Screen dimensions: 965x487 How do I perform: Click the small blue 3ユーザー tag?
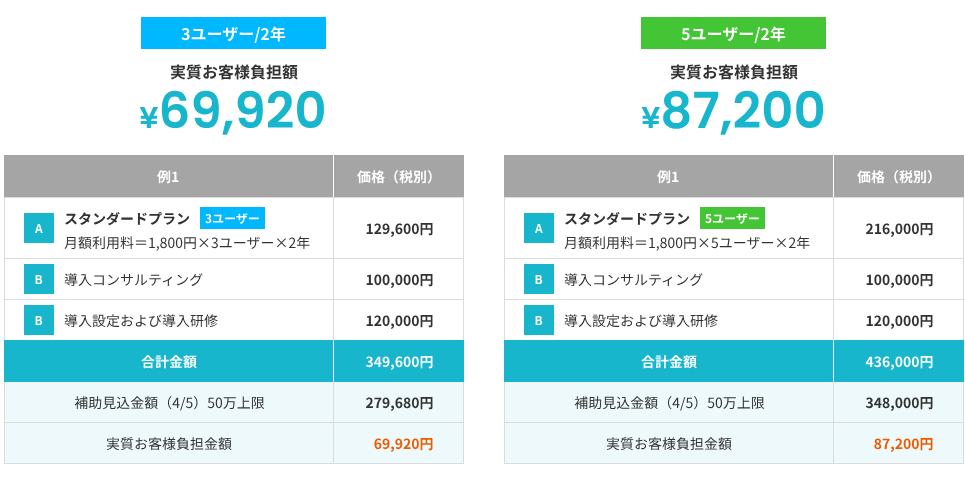232,218
